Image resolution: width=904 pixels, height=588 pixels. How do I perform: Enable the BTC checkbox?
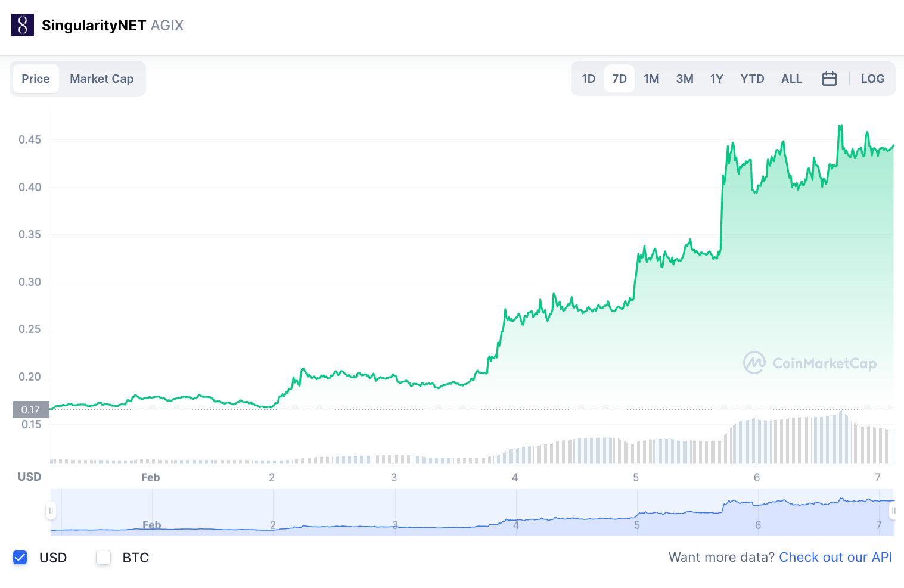point(104,558)
